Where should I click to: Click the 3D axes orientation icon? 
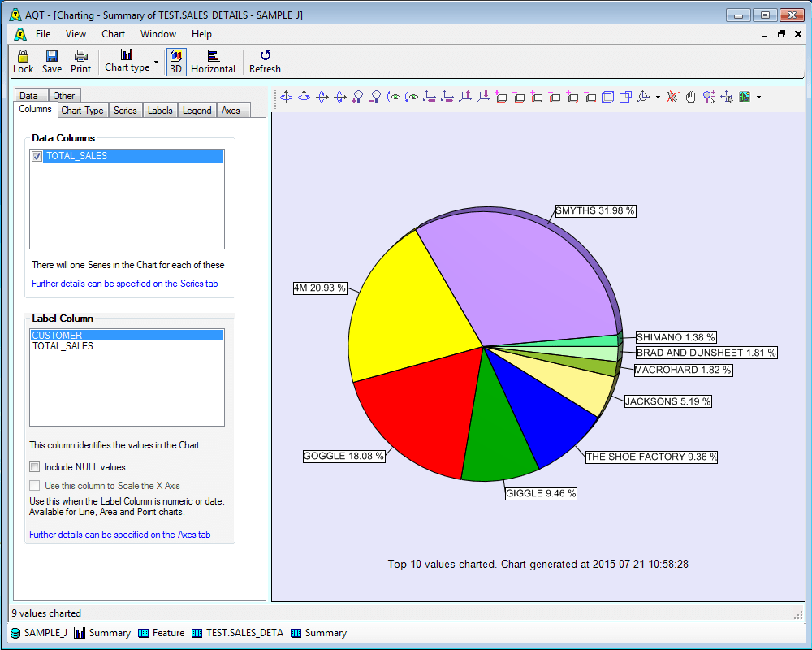tap(644, 97)
